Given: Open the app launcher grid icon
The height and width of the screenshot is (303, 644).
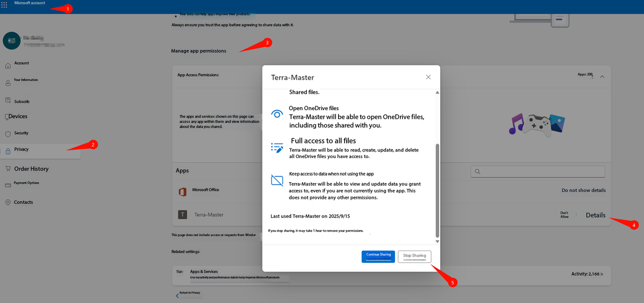Looking at the screenshot, I should tap(4, 5).
